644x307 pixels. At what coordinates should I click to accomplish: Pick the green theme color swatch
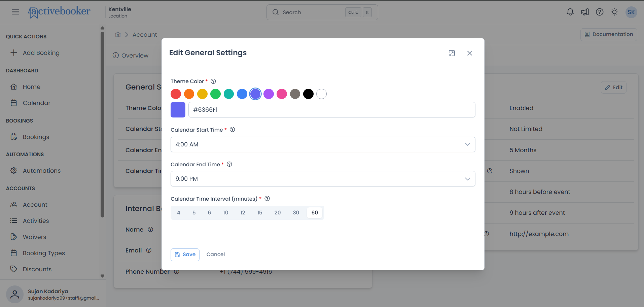tap(216, 94)
